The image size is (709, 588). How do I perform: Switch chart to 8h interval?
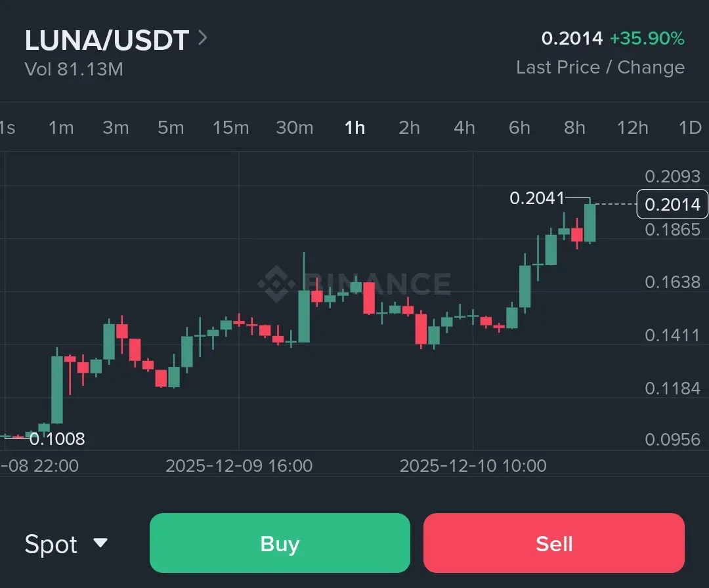[x=574, y=128]
